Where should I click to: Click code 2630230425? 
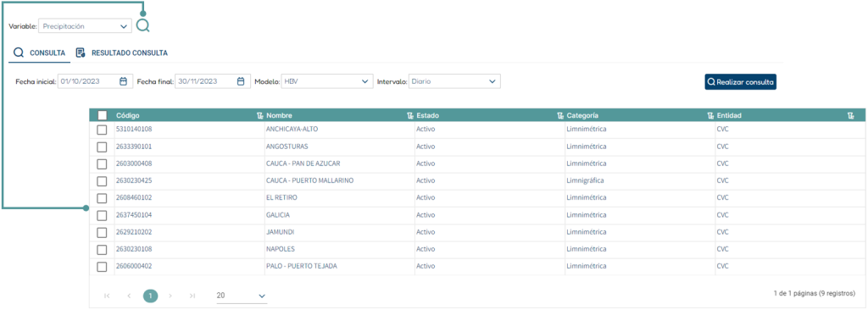(x=134, y=181)
